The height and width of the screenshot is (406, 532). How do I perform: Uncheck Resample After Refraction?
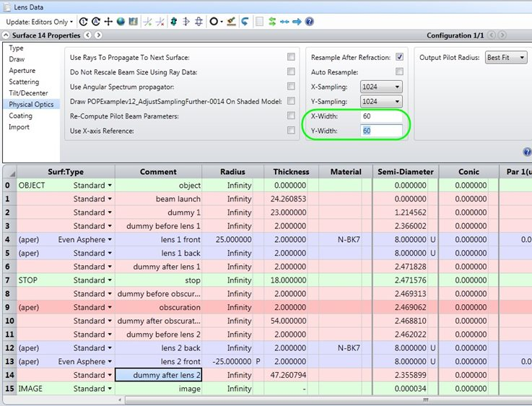pyautogui.click(x=399, y=57)
